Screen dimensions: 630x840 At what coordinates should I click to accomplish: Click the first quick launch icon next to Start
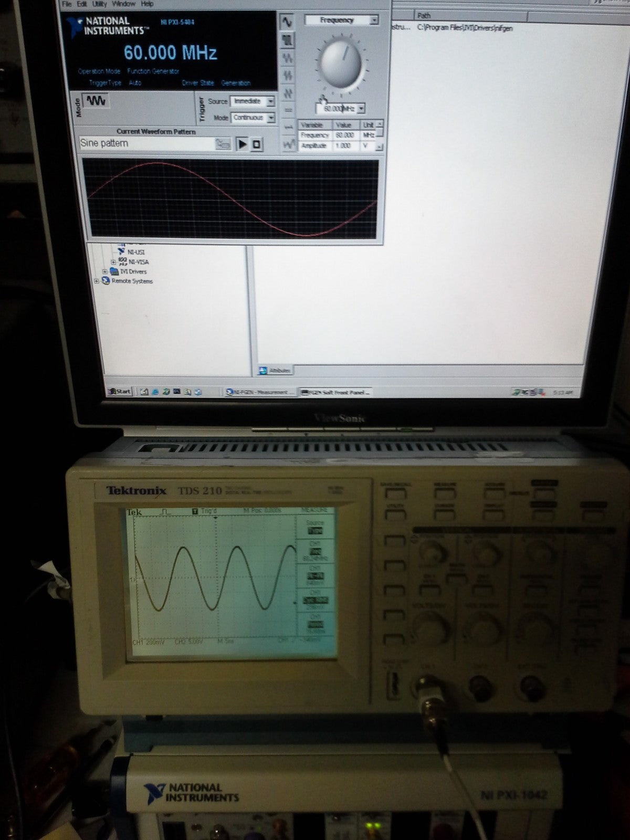tap(145, 392)
